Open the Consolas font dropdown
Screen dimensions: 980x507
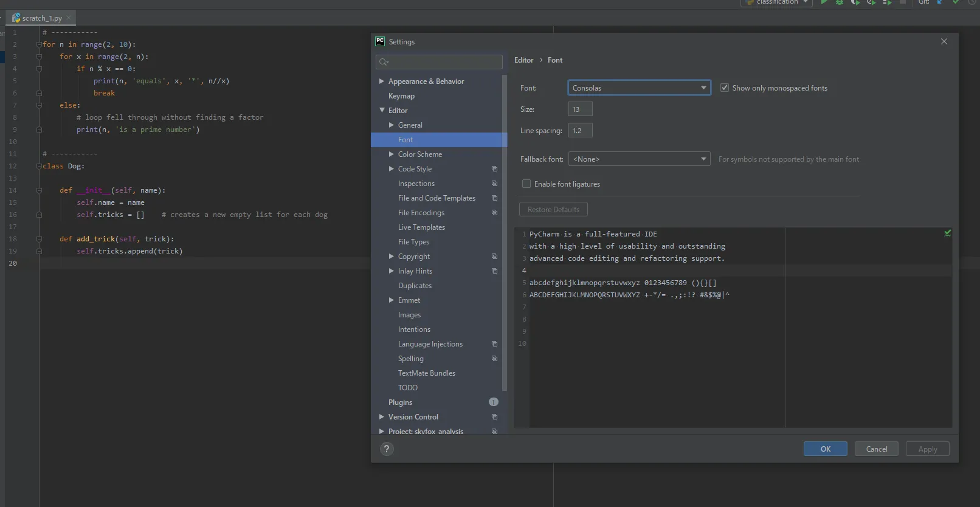[x=639, y=88]
